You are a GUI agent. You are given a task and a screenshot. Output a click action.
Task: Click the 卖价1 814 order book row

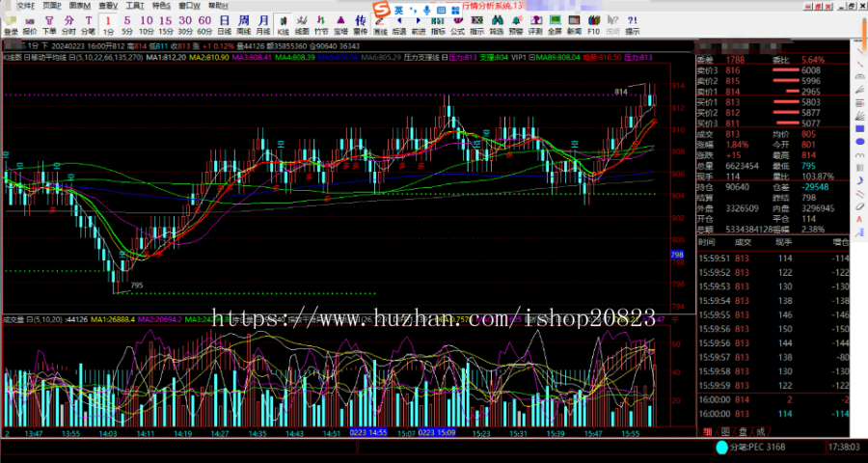point(772,92)
